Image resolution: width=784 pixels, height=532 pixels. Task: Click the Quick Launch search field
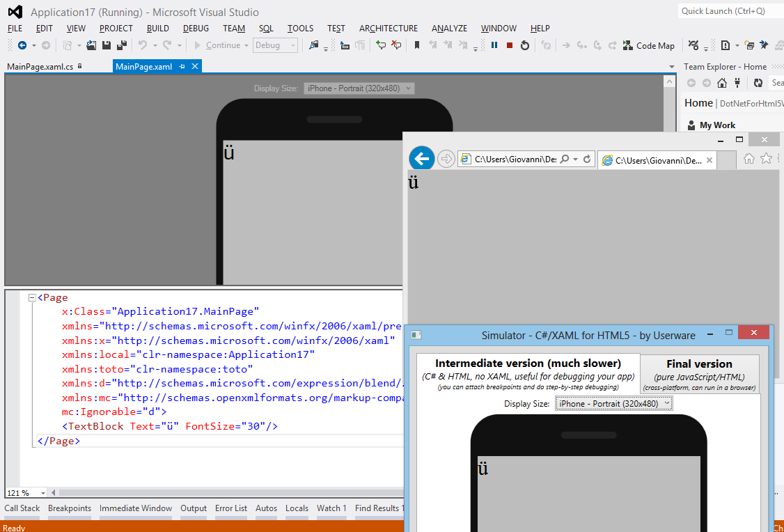coord(730,11)
